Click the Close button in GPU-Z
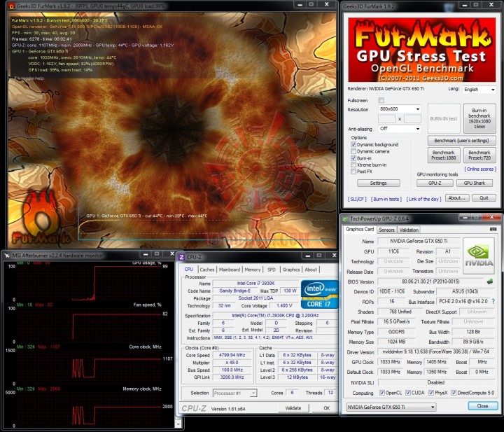Image resolution: width=504 pixels, height=432 pixels. (482, 406)
